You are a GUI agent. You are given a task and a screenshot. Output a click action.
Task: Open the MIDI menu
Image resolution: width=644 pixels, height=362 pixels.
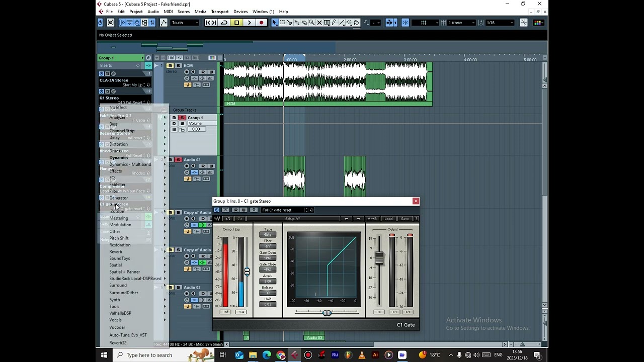pos(168,12)
